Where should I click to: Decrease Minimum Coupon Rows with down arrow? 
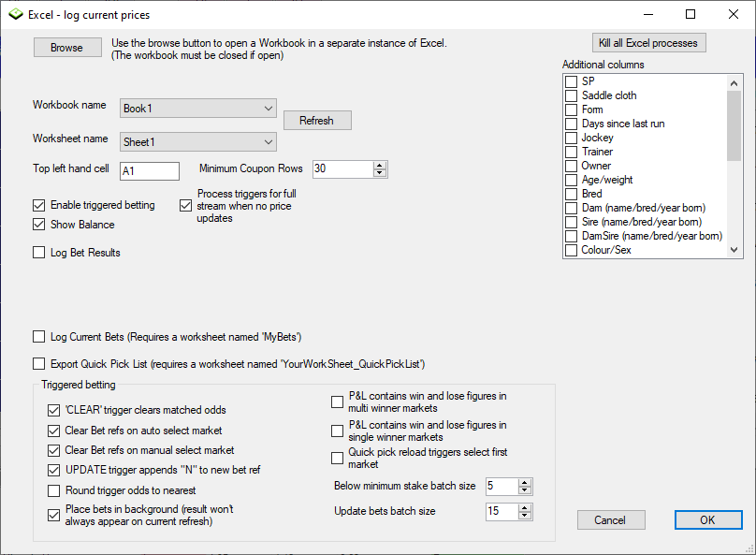click(380, 173)
